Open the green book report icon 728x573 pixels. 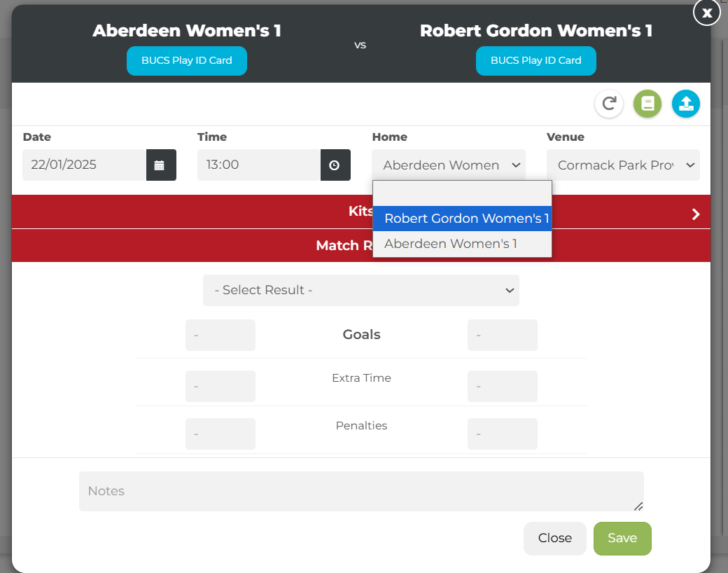[647, 104]
